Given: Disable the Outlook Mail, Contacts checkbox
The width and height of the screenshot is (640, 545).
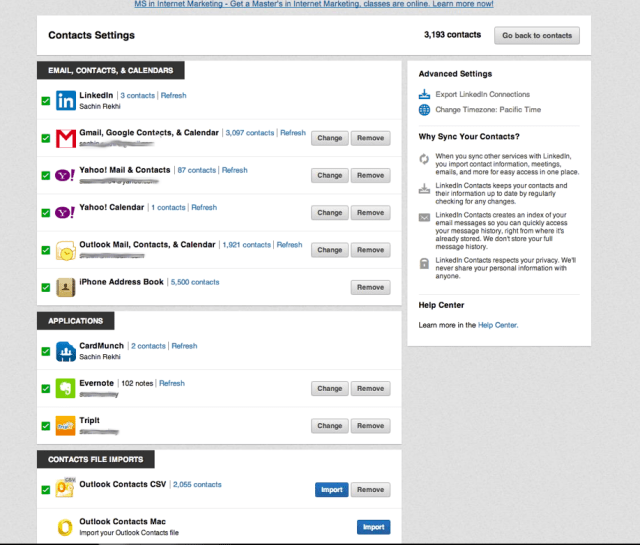Looking at the screenshot, I should [x=46, y=250].
